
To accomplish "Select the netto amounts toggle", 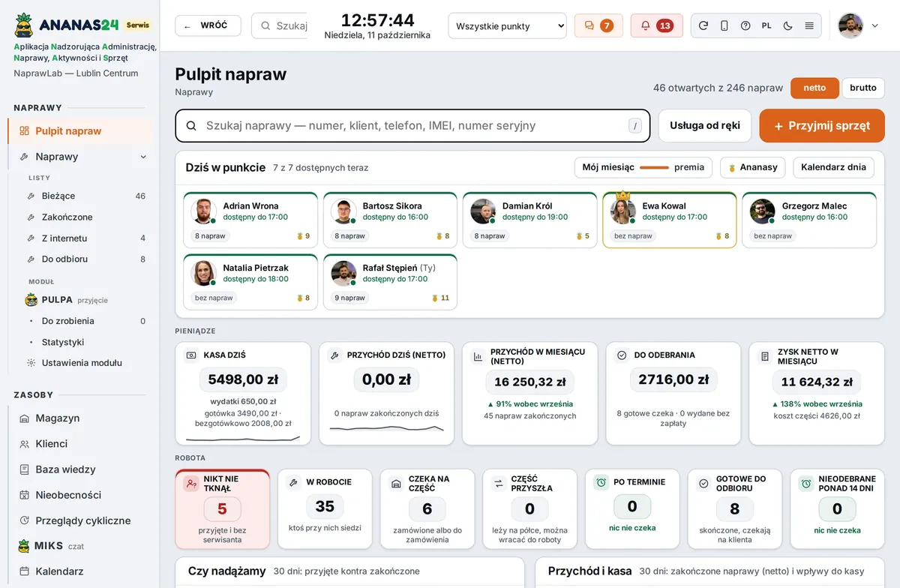I will [814, 88].
